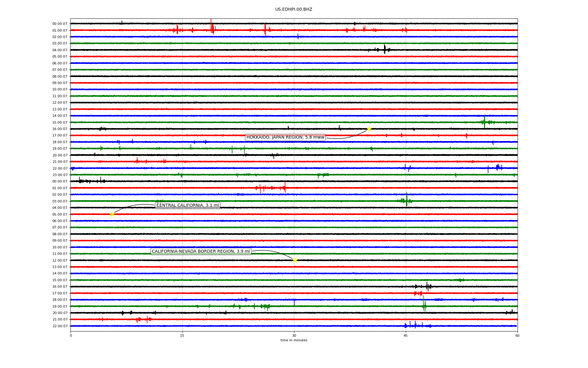588x368 pixels.
Task: Click the CENTRAL CALIFORNIA 3.1 ml label
Action: [x=187, y=205]
